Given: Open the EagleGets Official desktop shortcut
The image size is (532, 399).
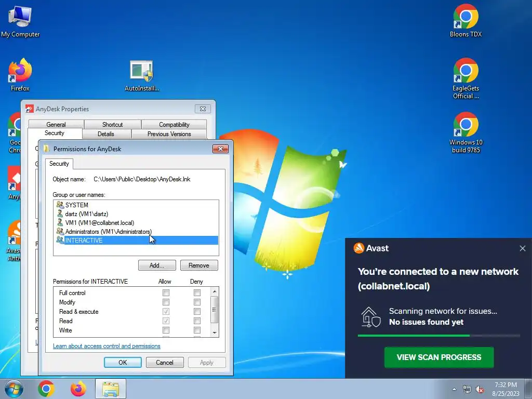Looking at the screenshot, I should [465, 79].
